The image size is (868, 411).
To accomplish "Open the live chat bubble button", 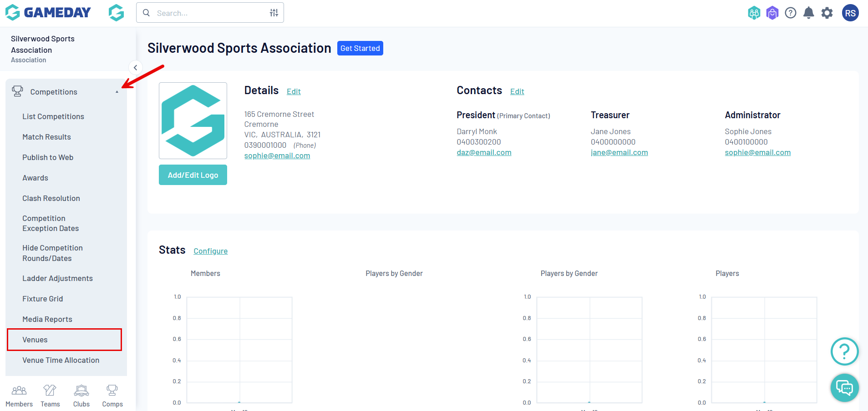I will click(x=845, y=388).
